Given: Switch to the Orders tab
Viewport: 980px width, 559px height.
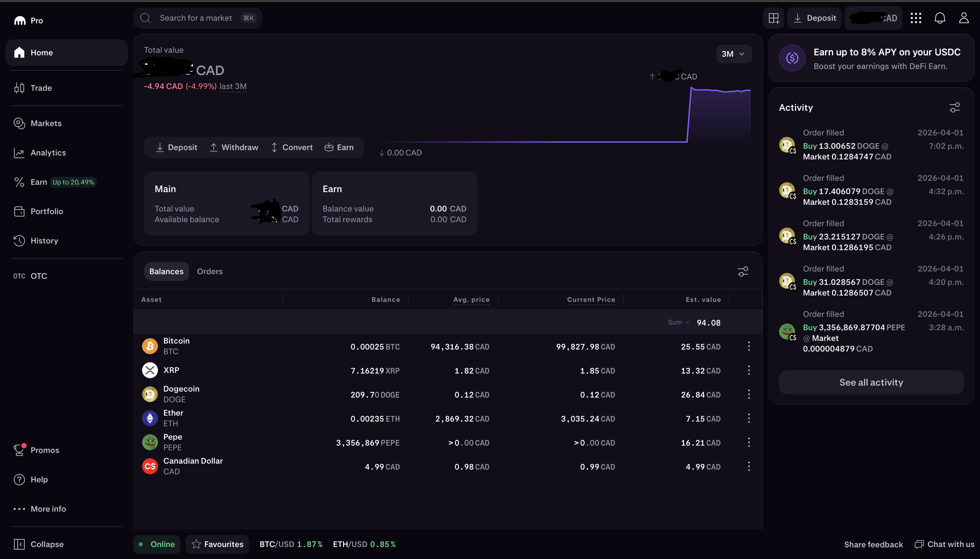Looking at the screenshot, I should pos(210,271).
